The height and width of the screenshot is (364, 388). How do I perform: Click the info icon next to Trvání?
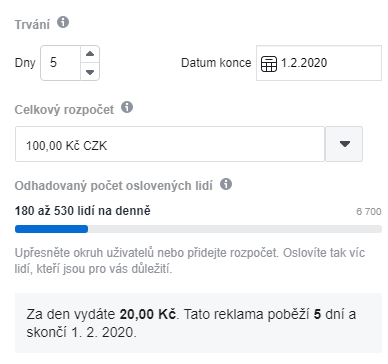point(63,22)
